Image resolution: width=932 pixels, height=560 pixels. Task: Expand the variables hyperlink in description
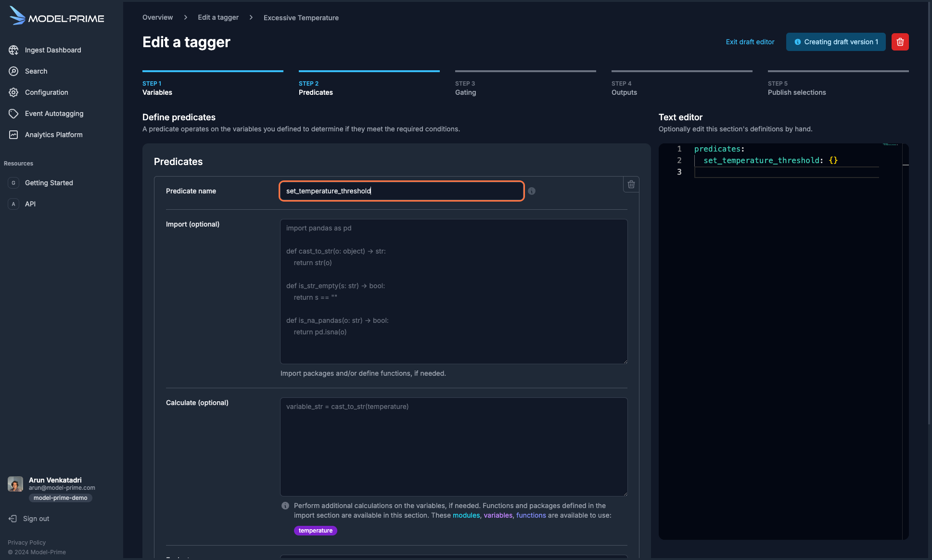coord(498,515)
